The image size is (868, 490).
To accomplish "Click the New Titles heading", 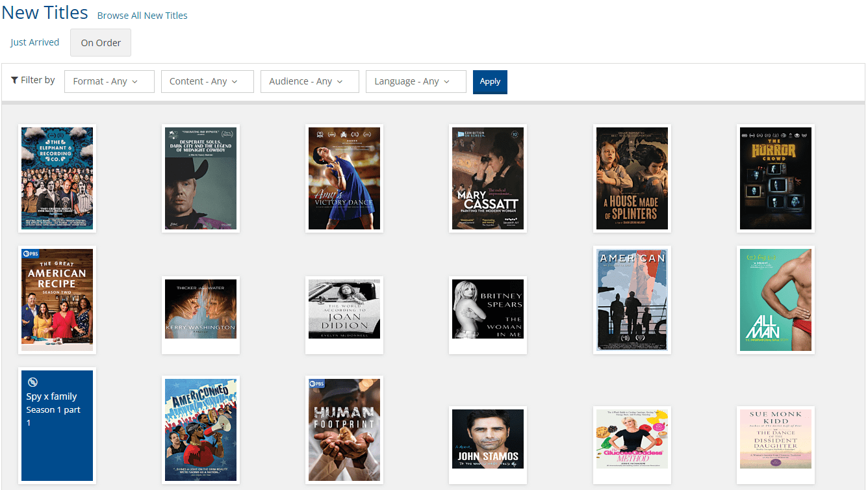I will [x=45, y=12].
